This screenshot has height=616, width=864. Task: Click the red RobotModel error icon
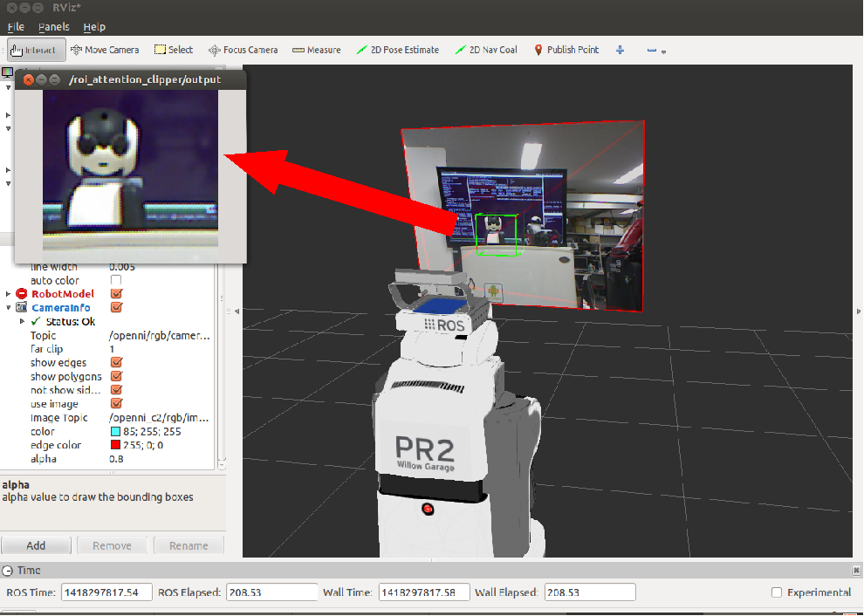pos(22,294)
